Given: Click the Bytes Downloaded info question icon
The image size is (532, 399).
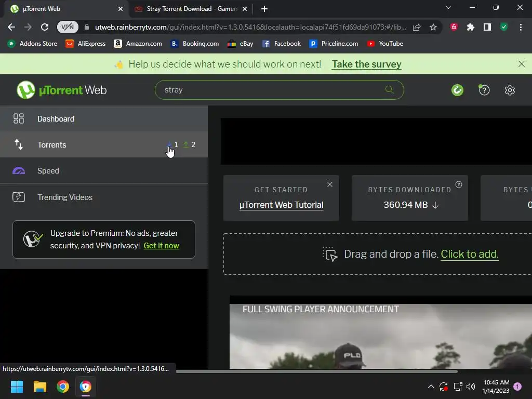Looking at the screenshot, I should coord(459,184).
